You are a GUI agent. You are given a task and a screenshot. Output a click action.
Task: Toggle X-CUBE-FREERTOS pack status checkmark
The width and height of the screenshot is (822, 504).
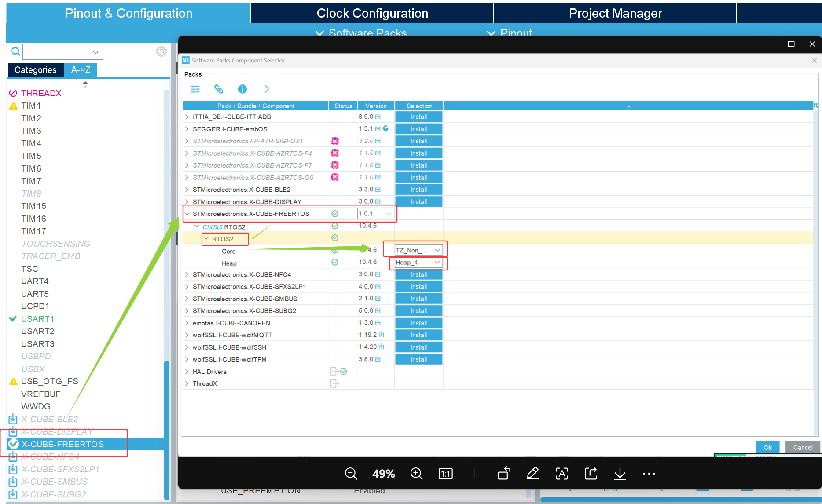(335, 214)
